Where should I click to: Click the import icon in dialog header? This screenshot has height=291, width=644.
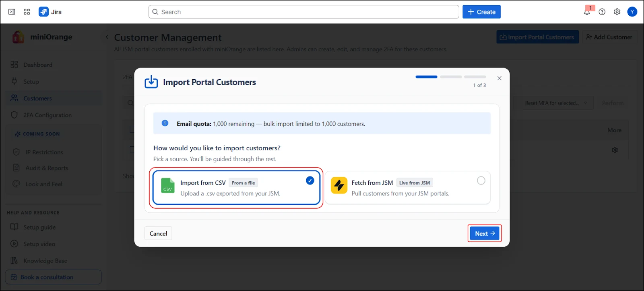point(151,82)
